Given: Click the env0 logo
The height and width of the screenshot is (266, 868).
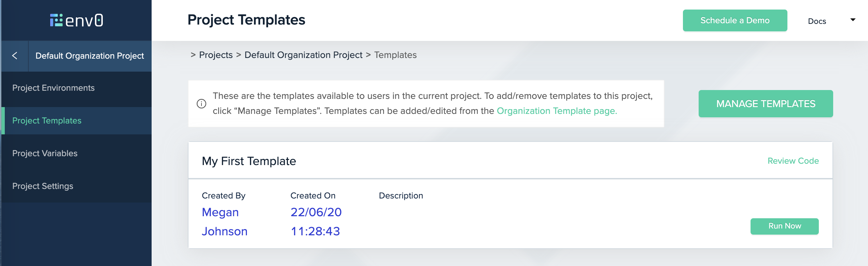Looking at the screenshot, I should 76,20.
